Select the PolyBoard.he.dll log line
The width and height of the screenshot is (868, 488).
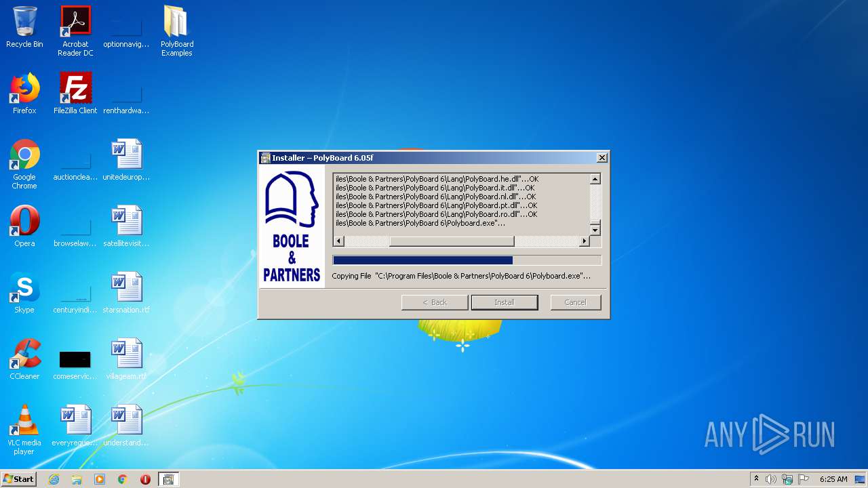[x=437, y=179]
